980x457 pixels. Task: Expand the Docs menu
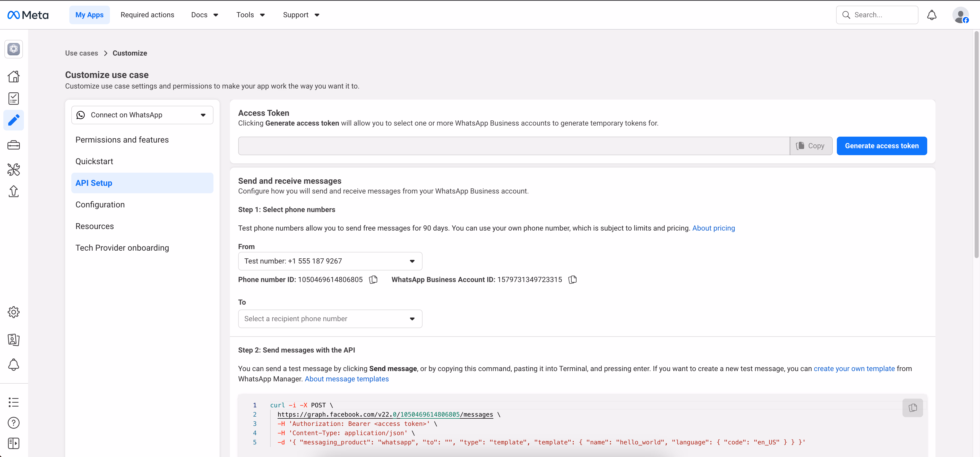pos(205,15)
